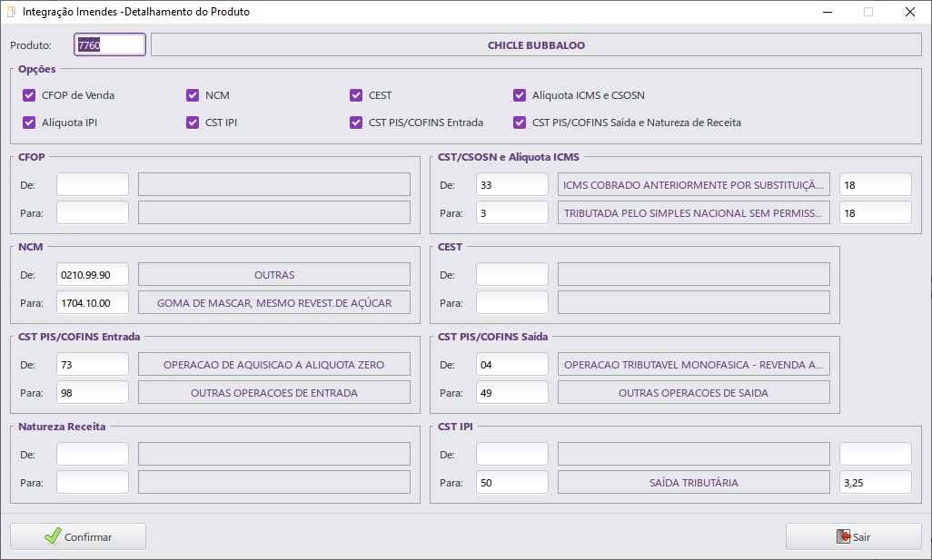Toggle CST PIS/COFINS Entrada checkbox
This screenshot has width=932, height=560.
(356, 123)
